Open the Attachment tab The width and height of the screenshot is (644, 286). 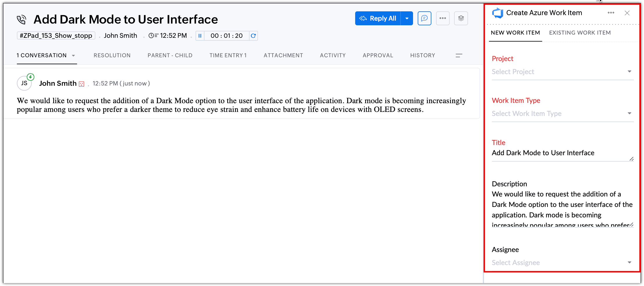[x=283, y=55]
